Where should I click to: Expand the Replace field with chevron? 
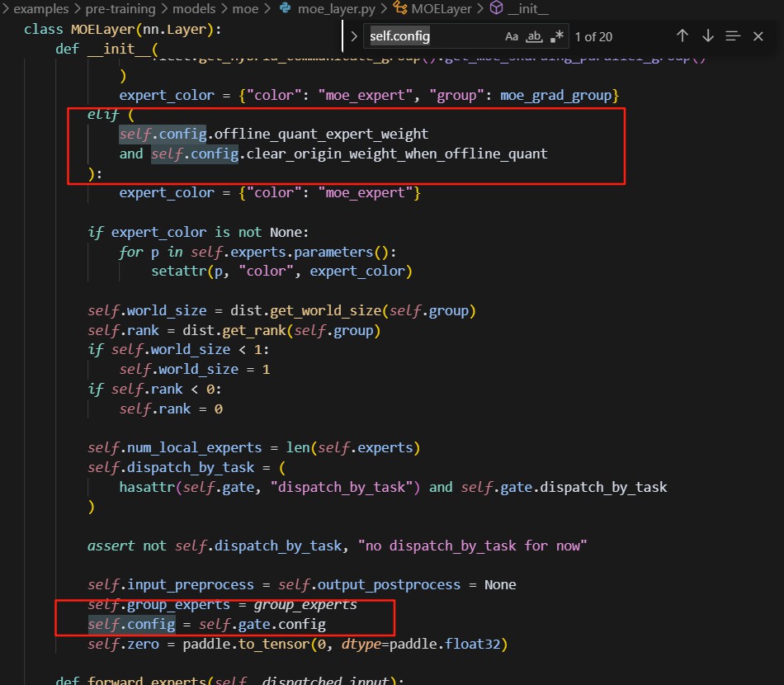(354, 36)
